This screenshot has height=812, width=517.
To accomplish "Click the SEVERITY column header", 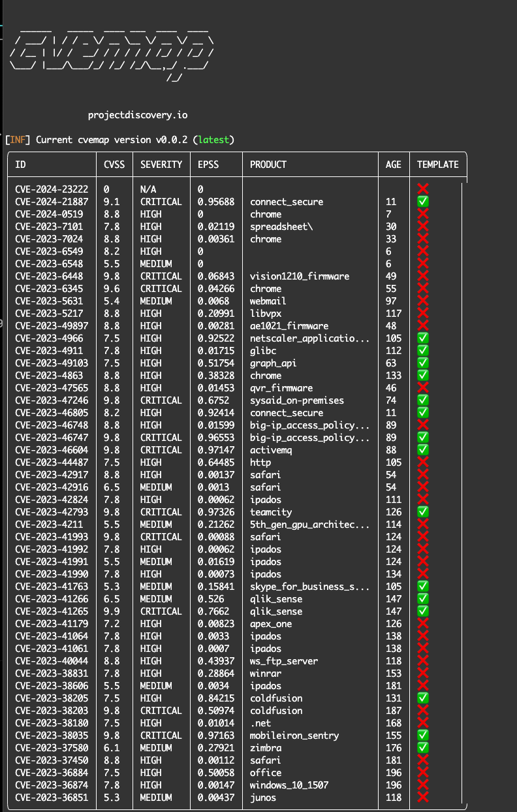I will (x=161, y=165).
